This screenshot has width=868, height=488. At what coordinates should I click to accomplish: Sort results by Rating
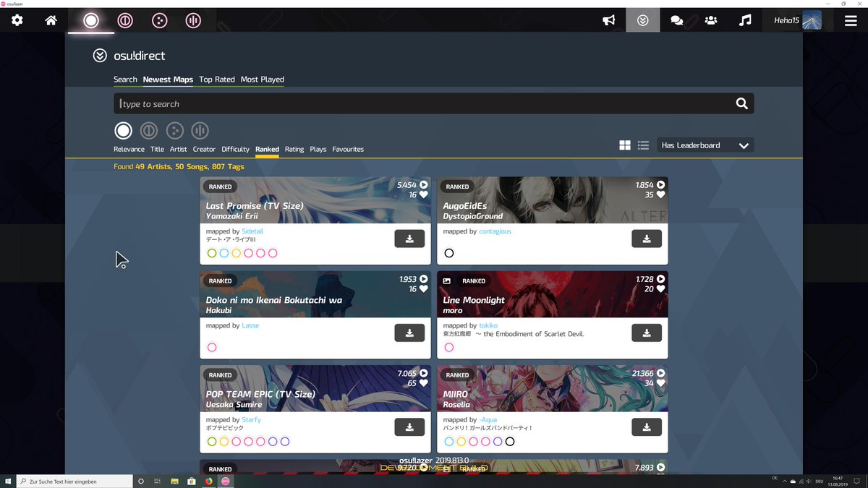click(294, 149)
